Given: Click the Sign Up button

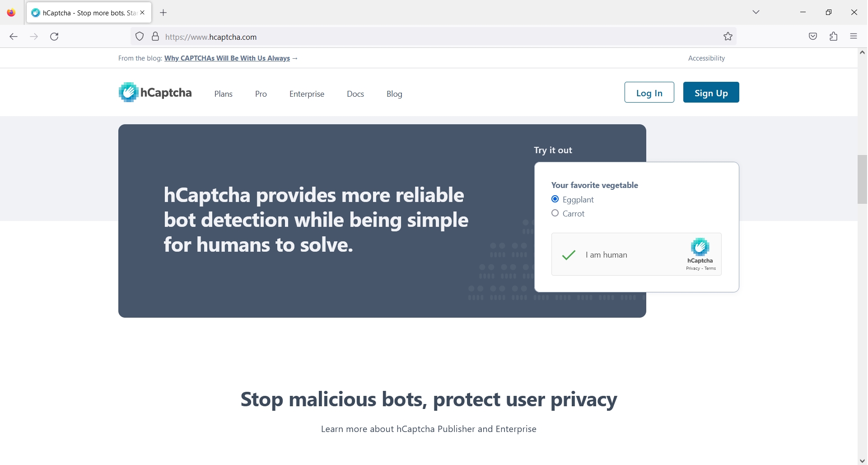Looking at the screenshot, I should point(711,92).
